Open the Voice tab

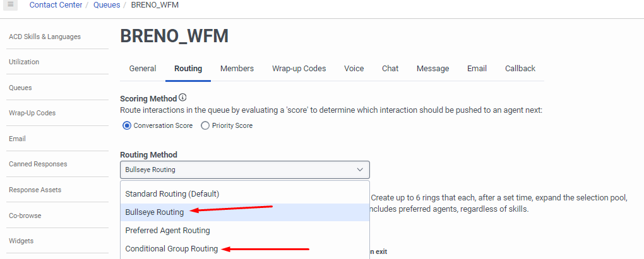[x=354, y=69]
